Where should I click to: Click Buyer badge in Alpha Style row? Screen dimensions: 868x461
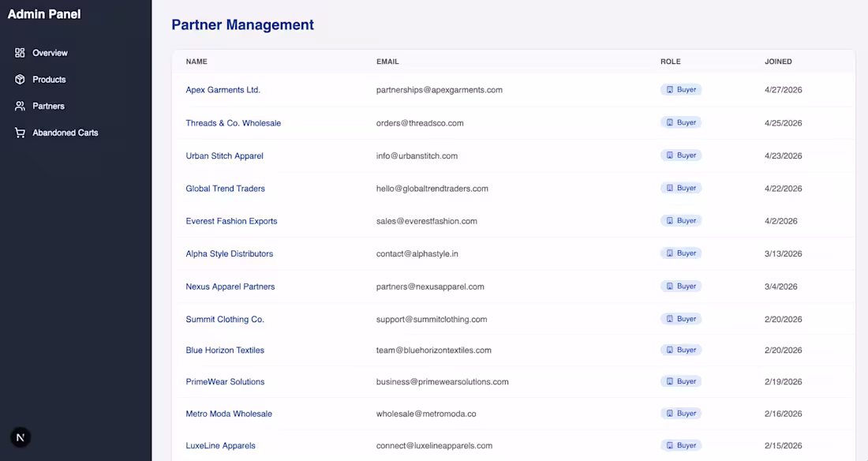pos(681,253)
